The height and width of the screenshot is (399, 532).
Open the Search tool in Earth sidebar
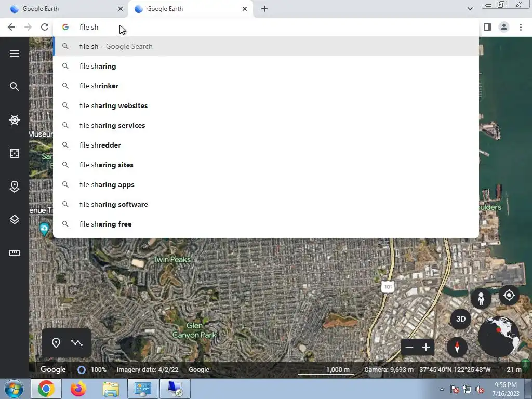point(14,87)
